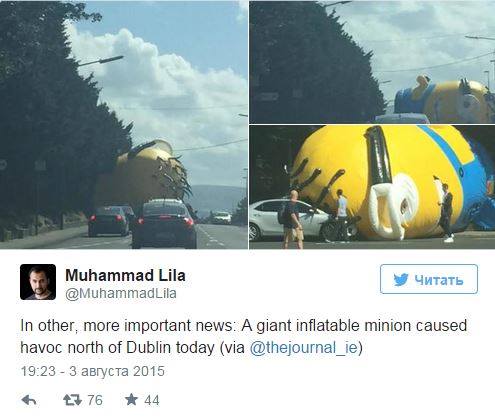Image resolution: width=495 pixels, height=418 pixels.
Task: Click the black car in the left photo
Action: pos(164,224)
